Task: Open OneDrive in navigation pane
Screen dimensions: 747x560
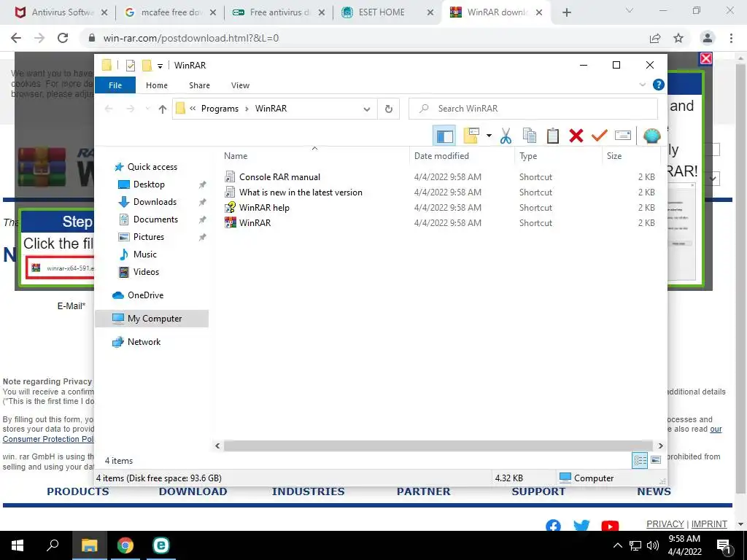Action: point(145,295)
